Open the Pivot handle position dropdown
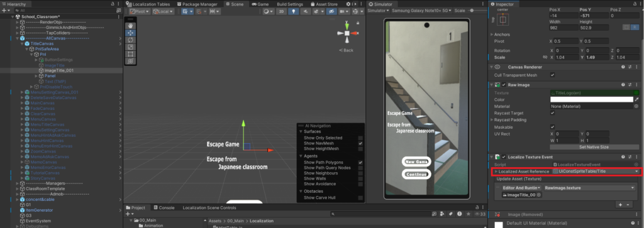The height and width of the screenshot is (228, 644). [140, 11]
